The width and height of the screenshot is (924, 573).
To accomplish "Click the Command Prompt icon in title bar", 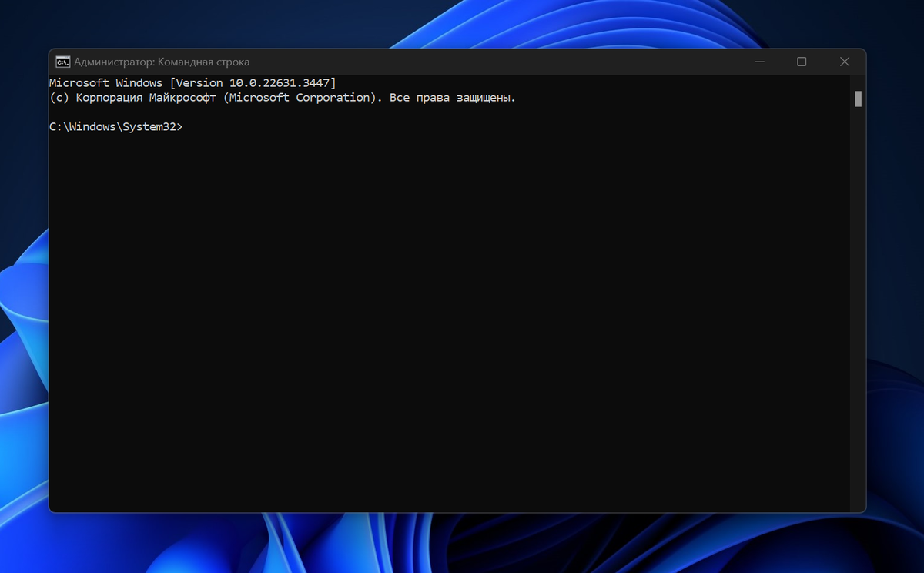I will (x=62, y=62).
